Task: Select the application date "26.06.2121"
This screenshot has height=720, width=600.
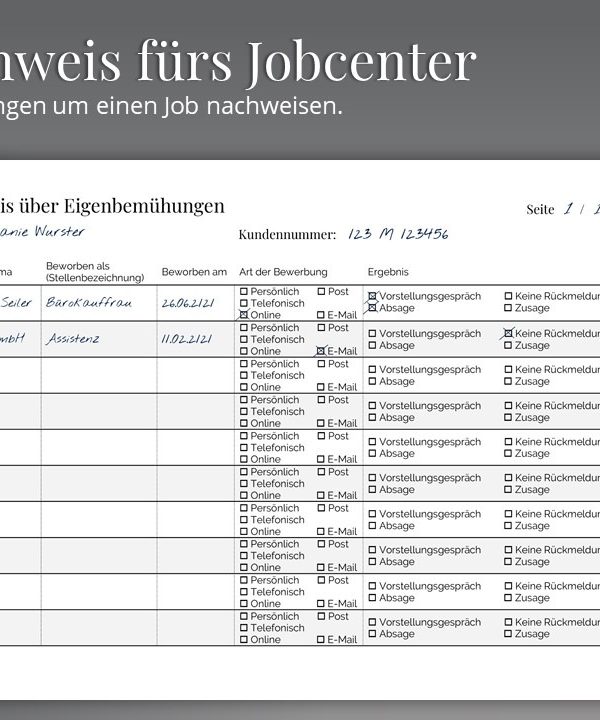Action: 186,303
